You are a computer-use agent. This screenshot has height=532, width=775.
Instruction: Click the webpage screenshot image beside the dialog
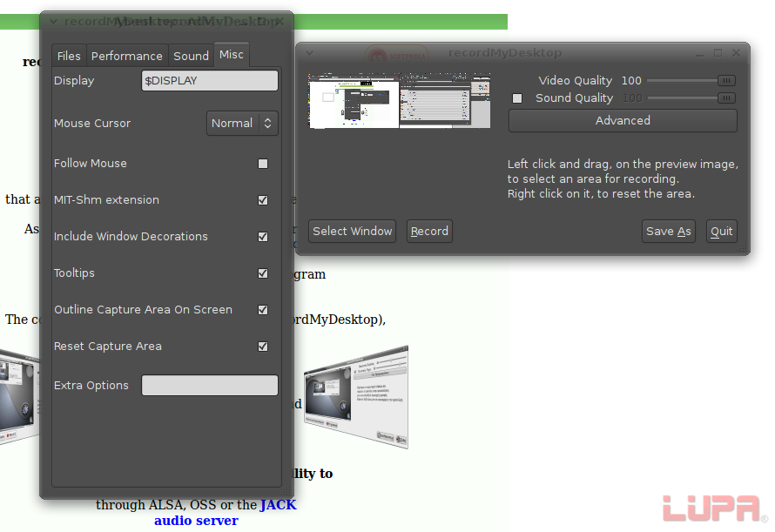356,397
